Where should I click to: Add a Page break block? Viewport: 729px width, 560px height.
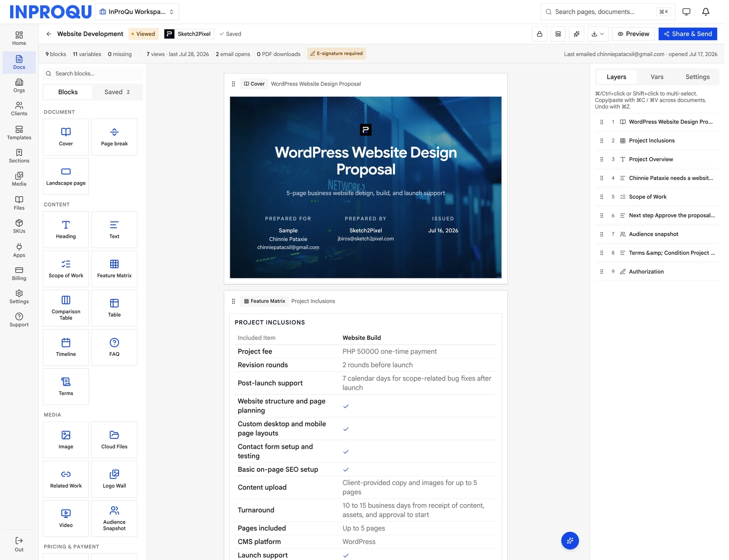[x=114, y=137]
